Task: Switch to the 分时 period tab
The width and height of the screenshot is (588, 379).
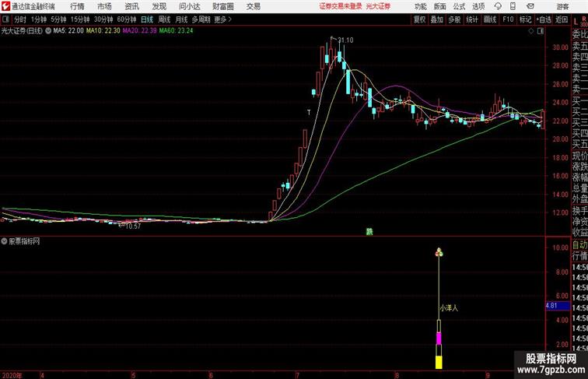Action: click(x=20, y=19)
